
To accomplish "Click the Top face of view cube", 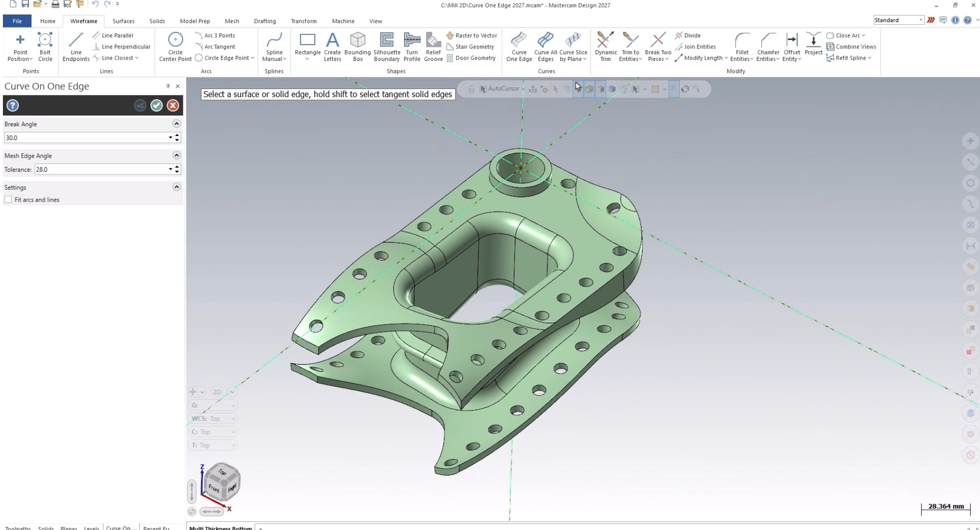I will 222,472.
